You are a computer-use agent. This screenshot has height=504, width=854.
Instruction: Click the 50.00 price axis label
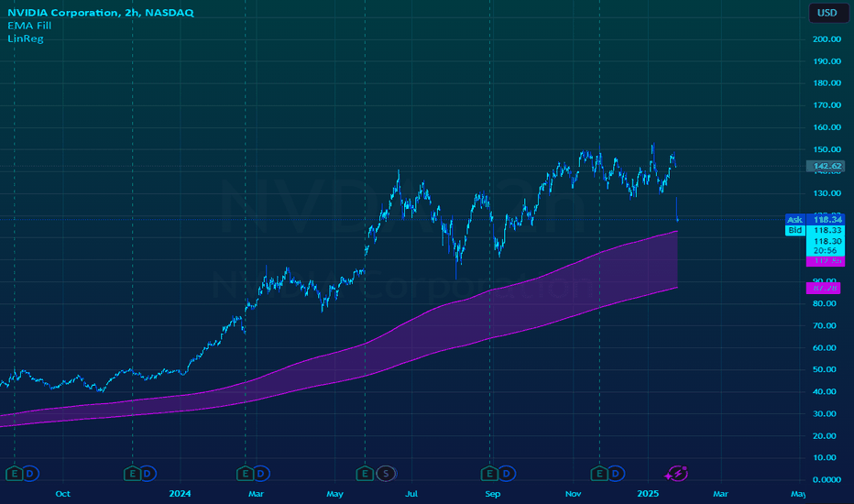825,369
